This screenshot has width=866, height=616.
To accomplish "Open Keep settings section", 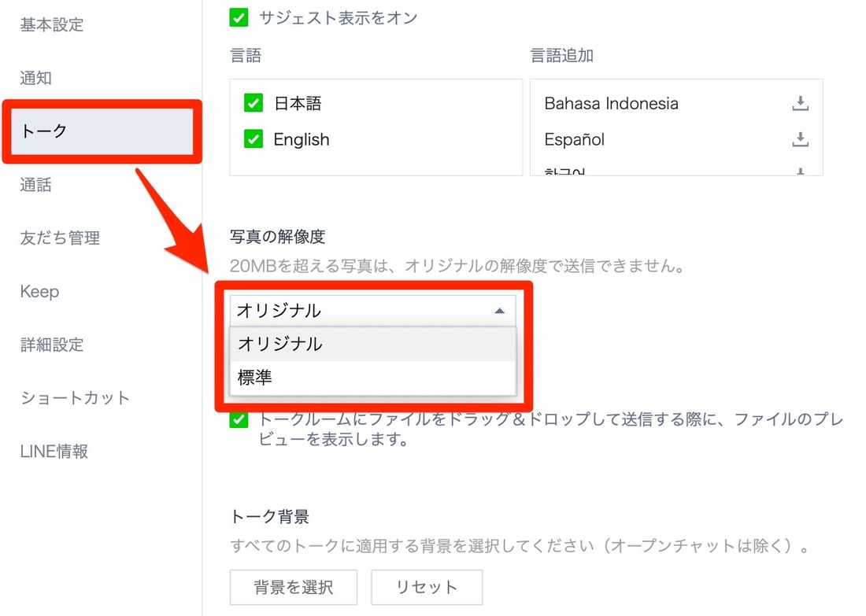I will pyautogui.click(x=39, y=291).
